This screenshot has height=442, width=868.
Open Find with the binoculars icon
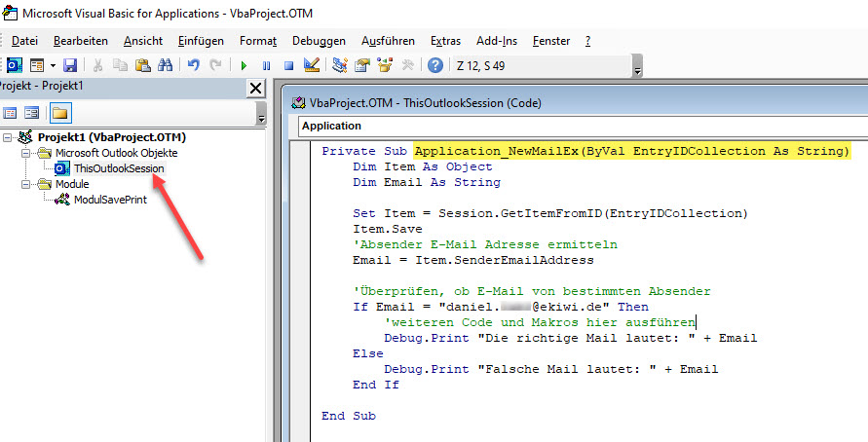click(165, 66)
